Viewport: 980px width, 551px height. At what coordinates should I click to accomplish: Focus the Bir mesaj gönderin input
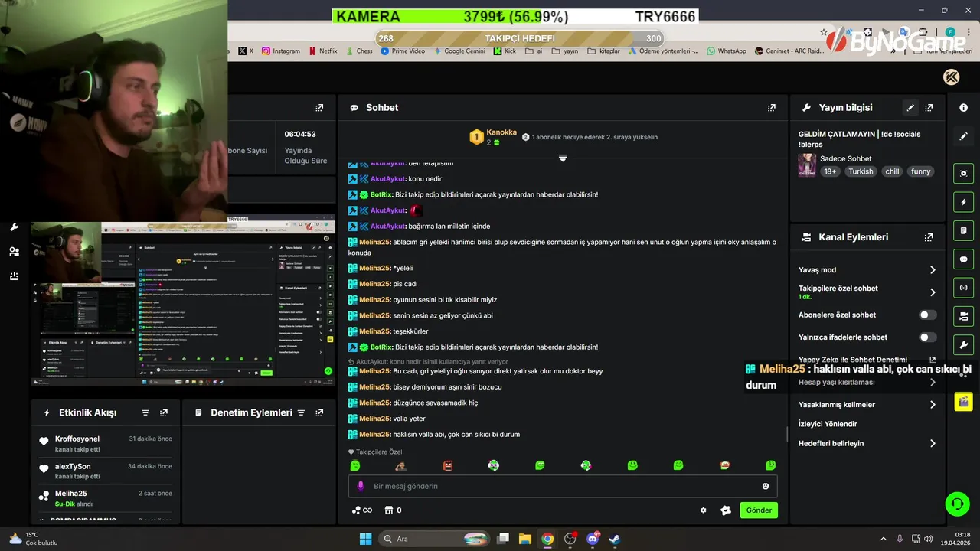563,486
